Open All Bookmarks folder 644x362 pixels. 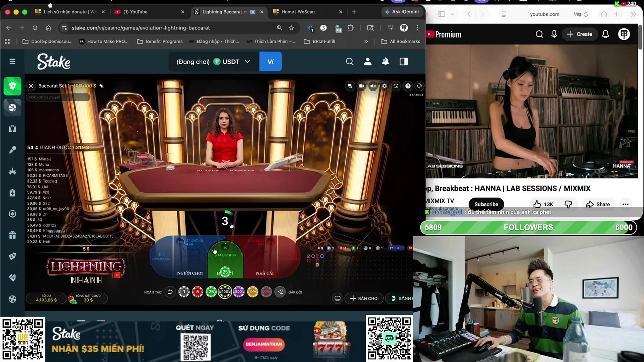coord(400,41)
